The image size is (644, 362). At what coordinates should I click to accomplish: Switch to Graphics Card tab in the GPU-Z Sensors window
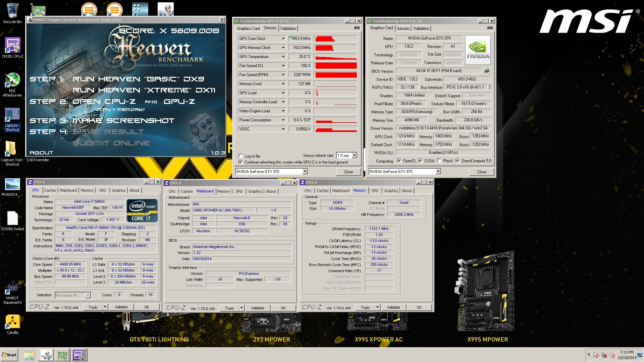pyautogui.click(x=248, y=28)
